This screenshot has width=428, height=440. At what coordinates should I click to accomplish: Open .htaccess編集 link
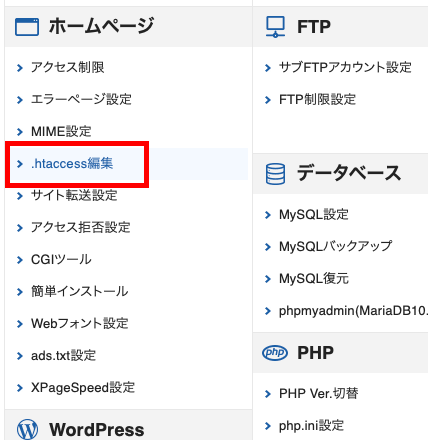tap(72, 163)
